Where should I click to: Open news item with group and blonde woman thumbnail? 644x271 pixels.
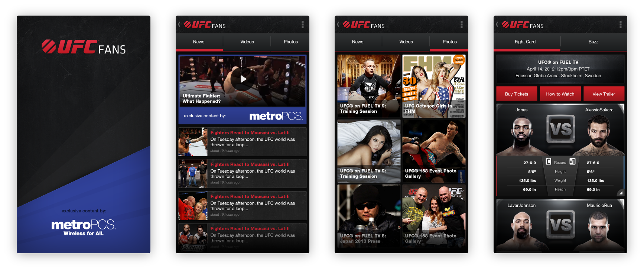243,206
